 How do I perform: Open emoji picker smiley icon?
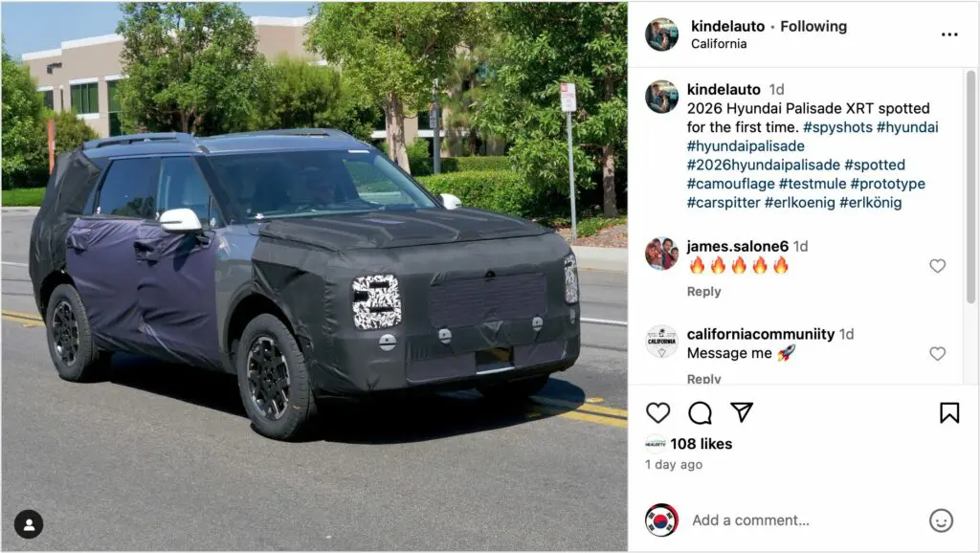(x=941, y=520)
